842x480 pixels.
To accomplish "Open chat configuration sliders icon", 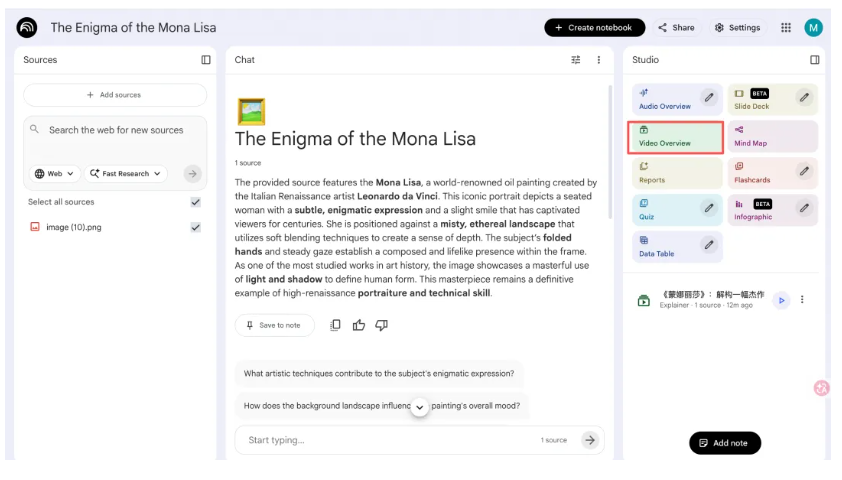I will coord(575,60).
